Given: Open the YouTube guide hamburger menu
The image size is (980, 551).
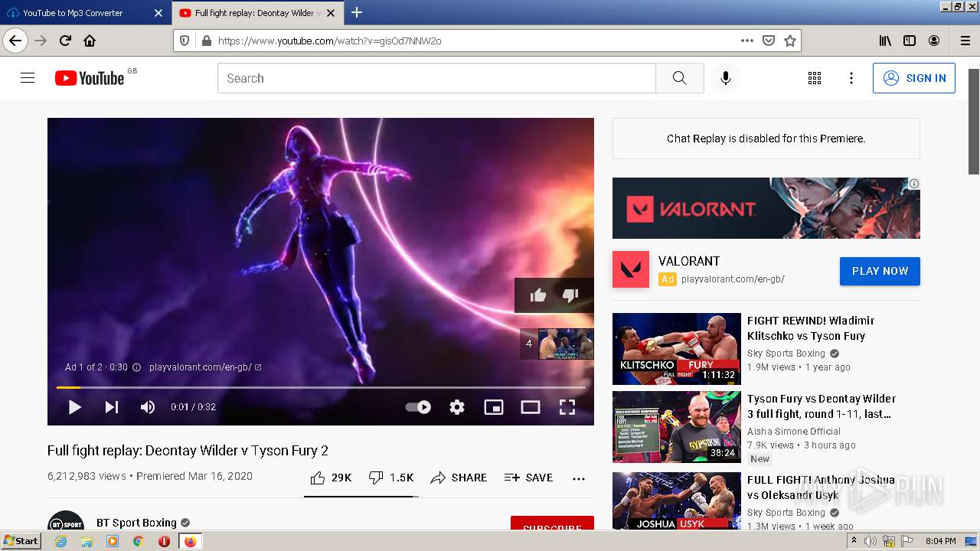Looking at the screenshot, I should (x=28, y=78).
